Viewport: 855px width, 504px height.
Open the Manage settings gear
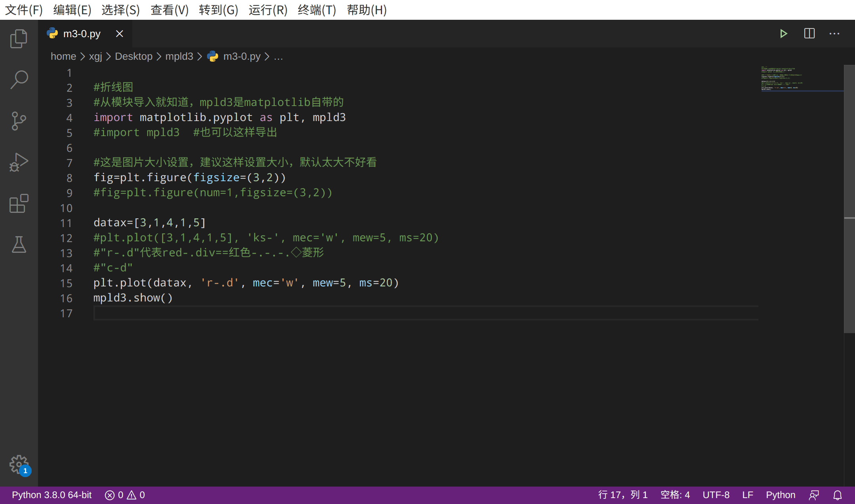click(19, 465)
